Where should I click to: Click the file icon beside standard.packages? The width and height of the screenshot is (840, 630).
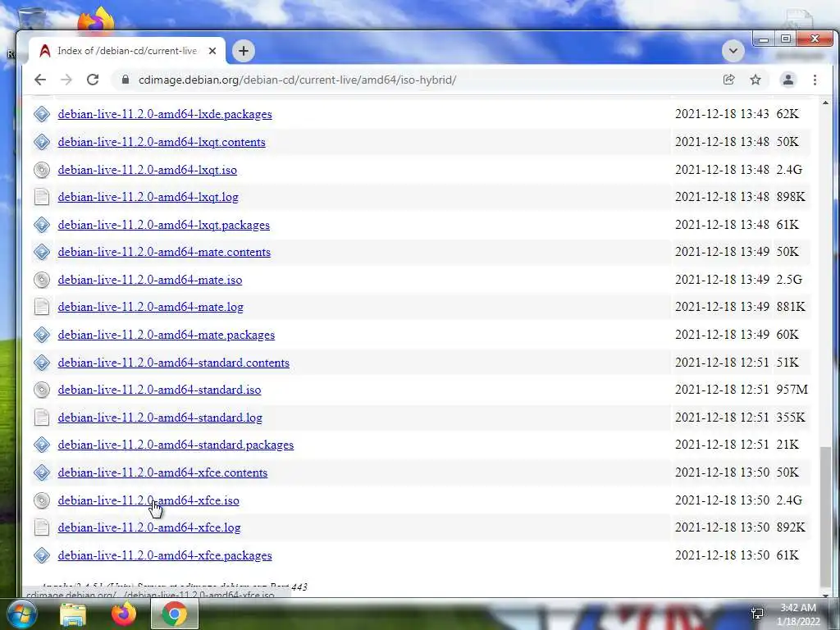pos(42,445)
